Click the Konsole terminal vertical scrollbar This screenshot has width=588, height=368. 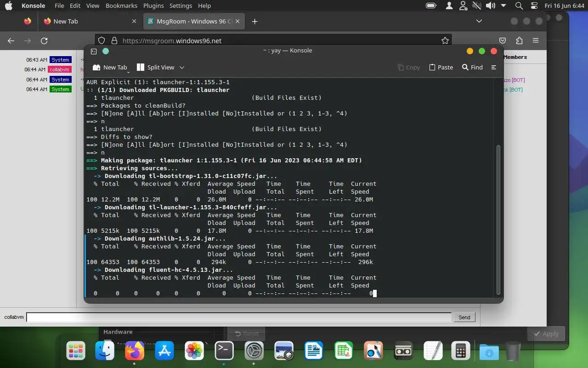(498, 220)
